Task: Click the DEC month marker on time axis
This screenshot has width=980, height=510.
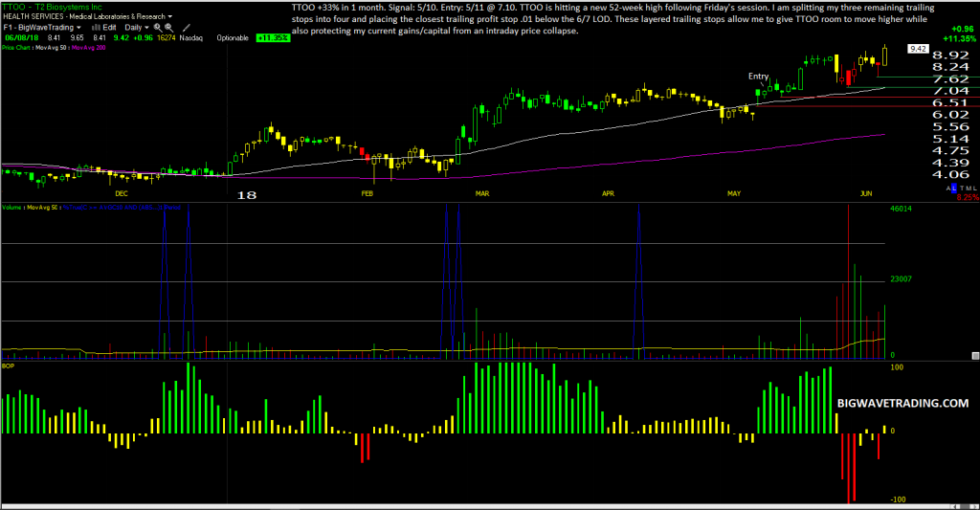Action: click(122, 193)
